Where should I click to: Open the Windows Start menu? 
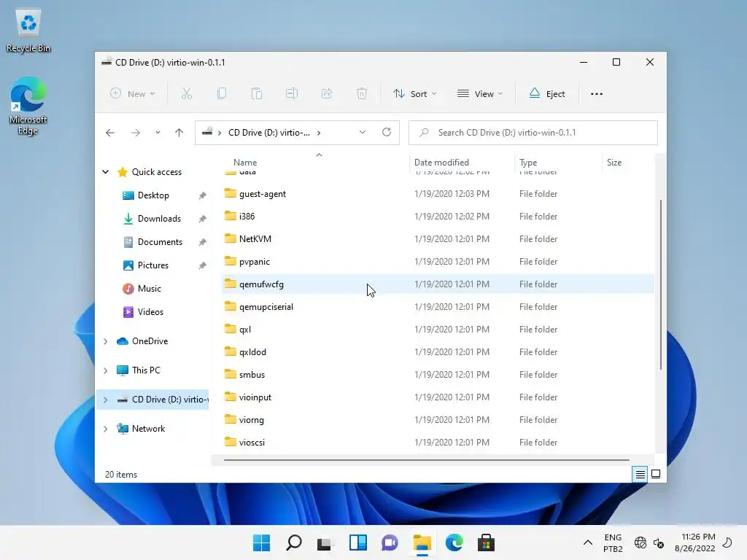[262, 542]
